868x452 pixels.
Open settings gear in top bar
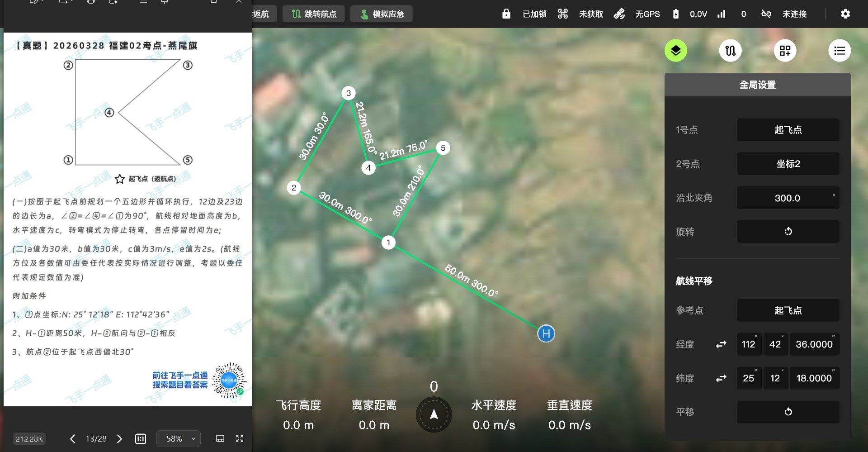click(845, 14)
